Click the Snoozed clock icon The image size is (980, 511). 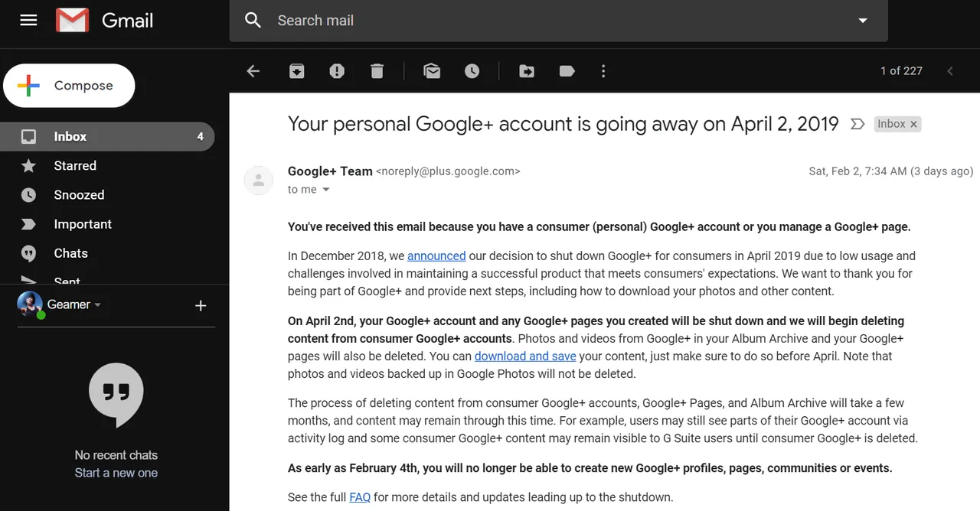pyautogui.click(x=28, y=194)
